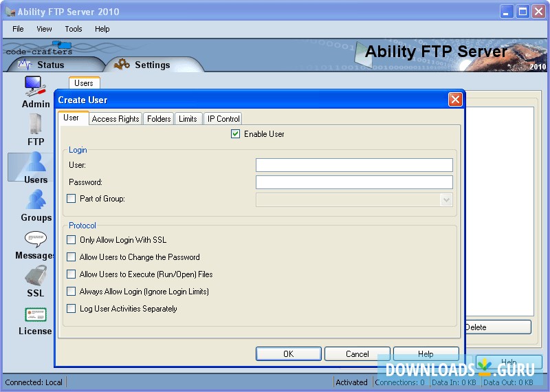Image resolution: width=550 pixels, height=392 pixels.
Task: Check Allow Users to Execute Files
Action: [71, 274]
